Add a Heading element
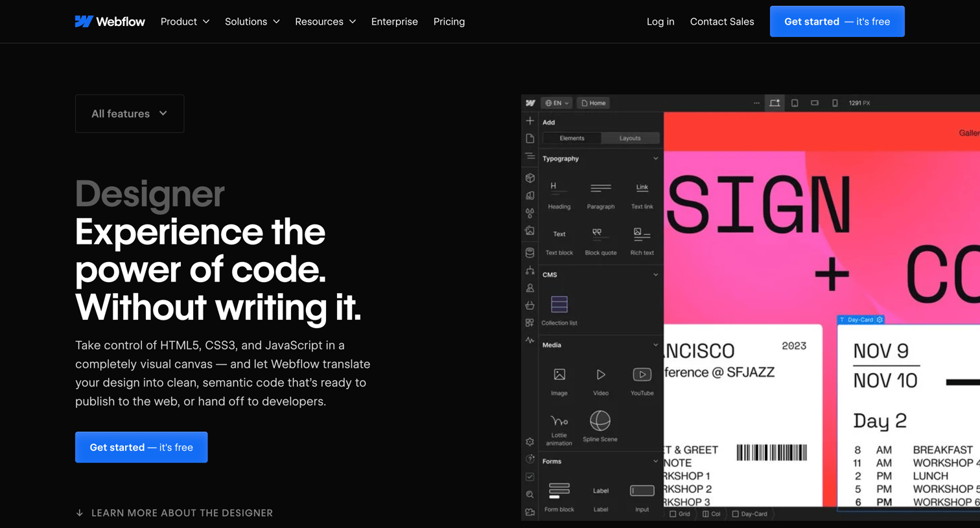The image size is (980, 528). click(x=559, y=195)
